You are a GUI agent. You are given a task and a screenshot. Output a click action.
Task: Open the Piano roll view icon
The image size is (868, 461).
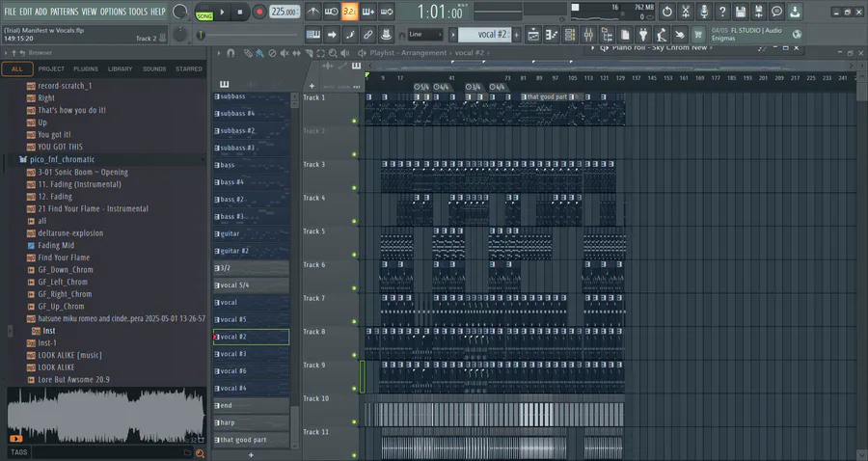coord(552,35)
